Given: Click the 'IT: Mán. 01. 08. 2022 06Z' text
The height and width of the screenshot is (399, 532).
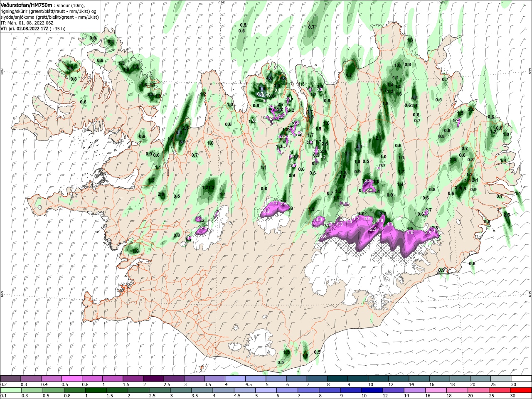Looking at the screenshot, I should click(x=26, y=23).
